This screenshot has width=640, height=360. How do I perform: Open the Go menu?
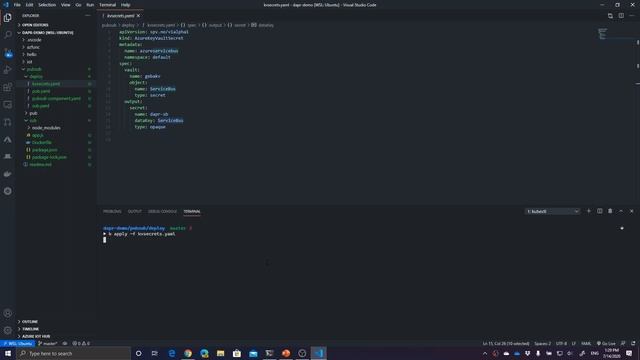pyautogui.click(x=78, y=5)
